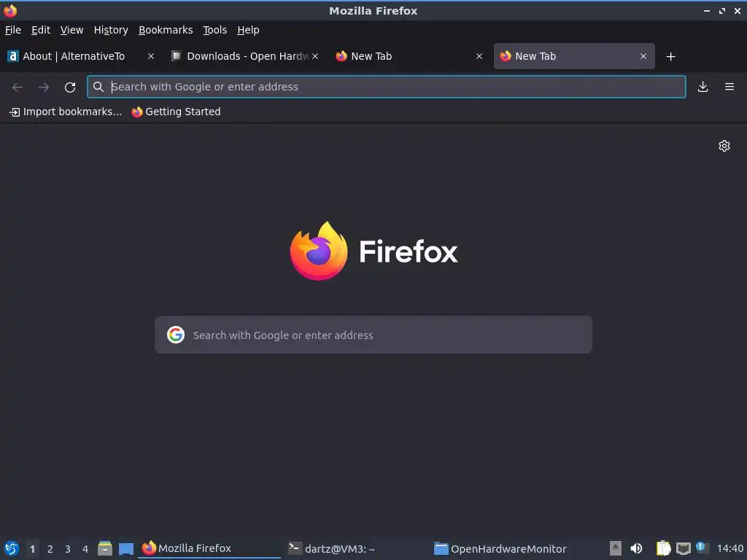This screenshot has height=560, width=747.
Task: Open the Getting Started bookmark
Action: click(177, 112)
